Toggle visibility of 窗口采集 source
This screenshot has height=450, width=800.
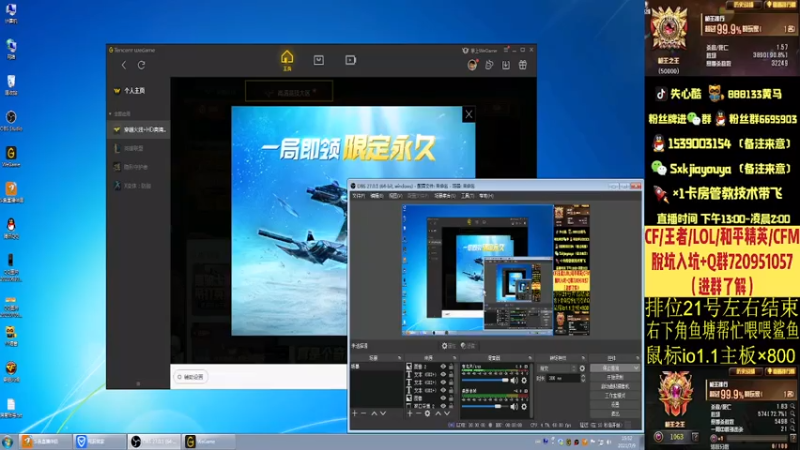[x=443, y=406]
